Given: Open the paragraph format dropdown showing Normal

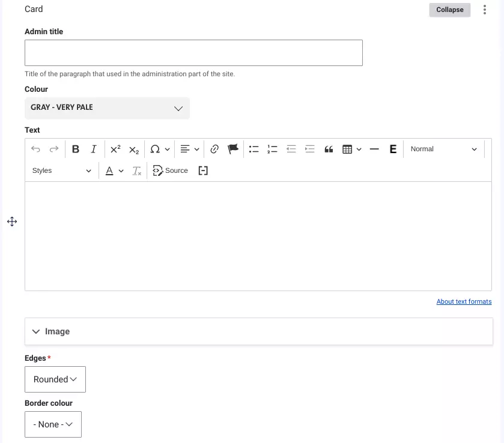Looking at the screenshot, I should pos(443,149).
